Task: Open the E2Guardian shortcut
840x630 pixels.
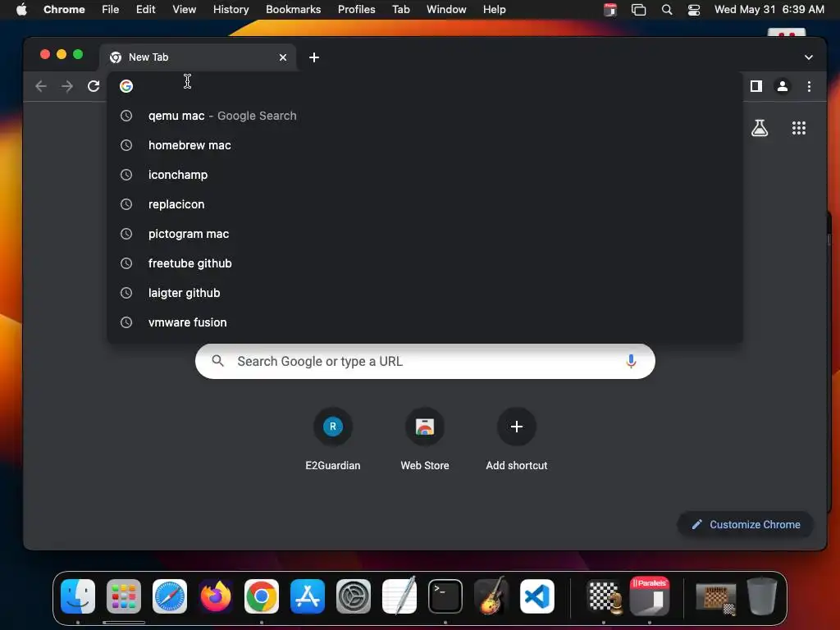Action: point(333,440)
